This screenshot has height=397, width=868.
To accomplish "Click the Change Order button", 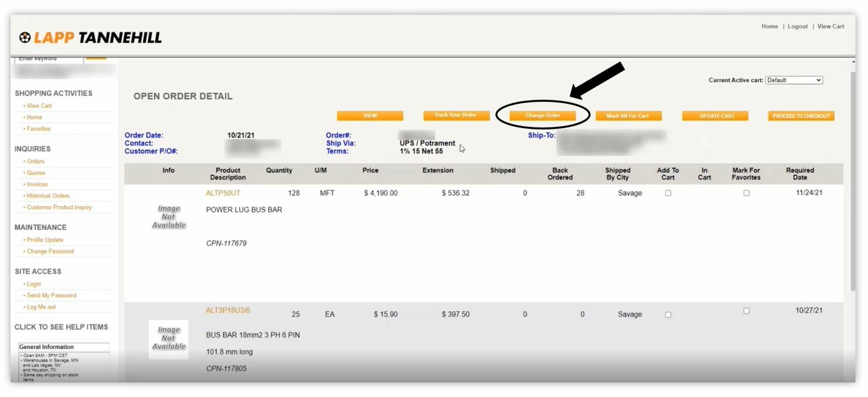I will pyautogui.click(x=543, y=115).
